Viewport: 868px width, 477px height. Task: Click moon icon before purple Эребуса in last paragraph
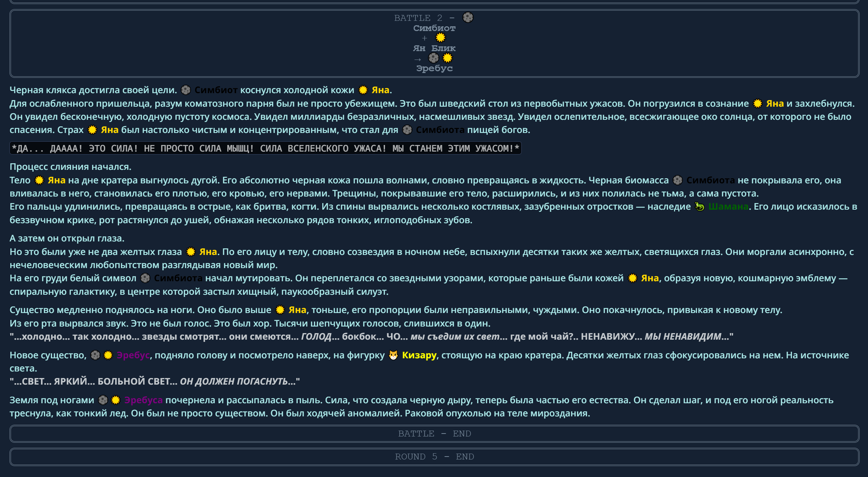click(x=103, y=400)
